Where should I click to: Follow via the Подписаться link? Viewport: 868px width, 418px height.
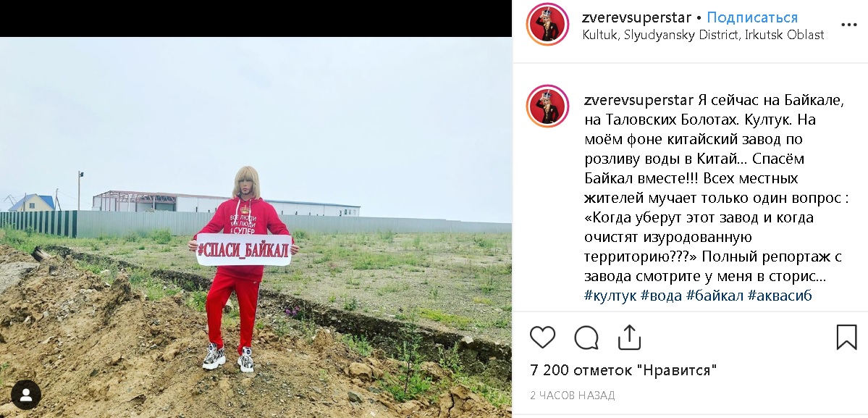[x=752, y=17]
